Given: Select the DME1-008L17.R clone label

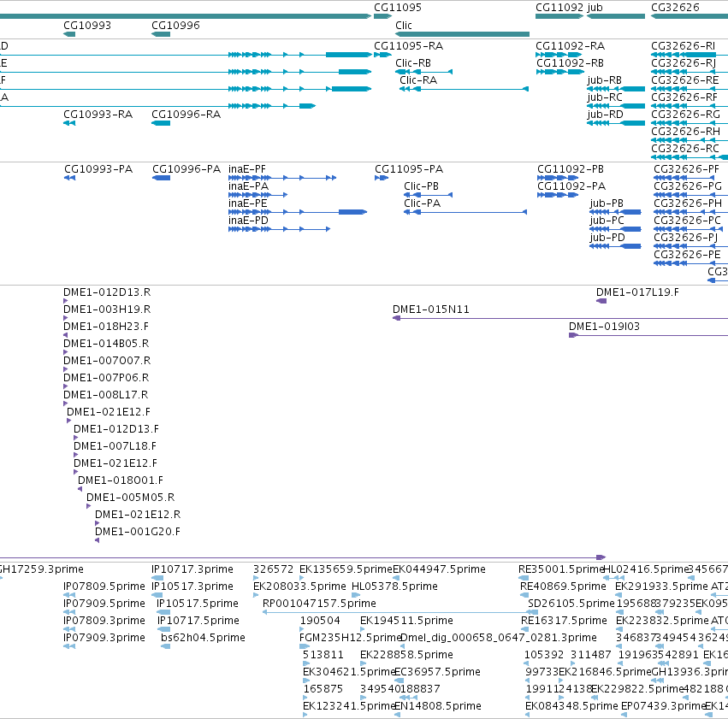Looking at the screenshot, I should pos(106,395).
